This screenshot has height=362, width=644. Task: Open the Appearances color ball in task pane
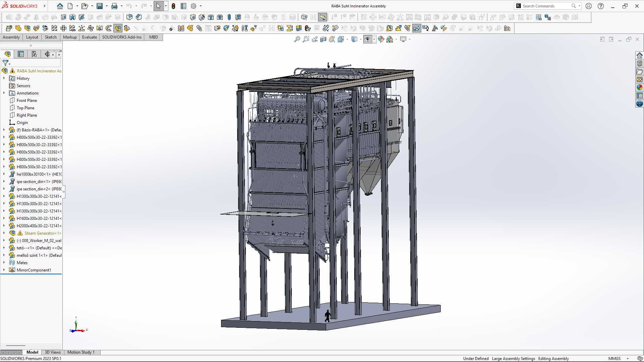(640, 87)
